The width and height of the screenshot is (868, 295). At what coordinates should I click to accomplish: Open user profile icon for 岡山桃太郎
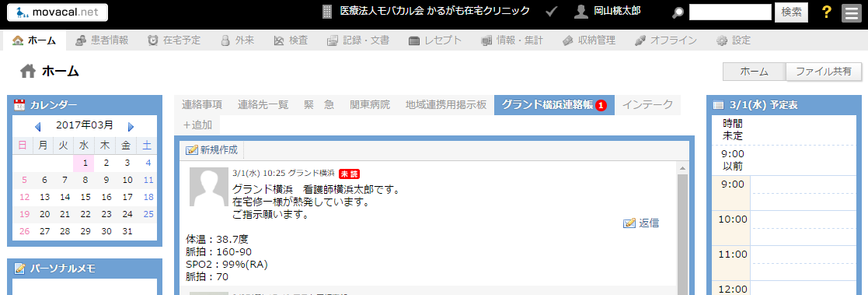coord(580,12)
